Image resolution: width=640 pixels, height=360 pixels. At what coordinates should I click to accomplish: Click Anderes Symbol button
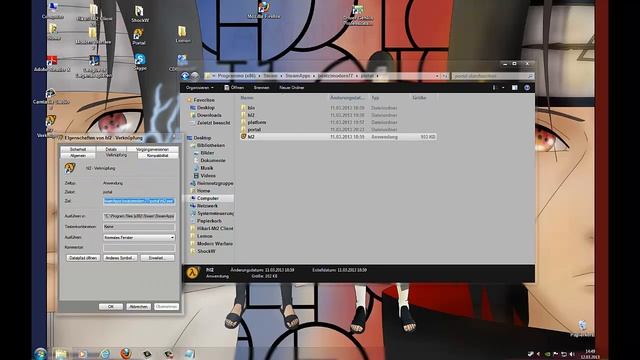120,258
